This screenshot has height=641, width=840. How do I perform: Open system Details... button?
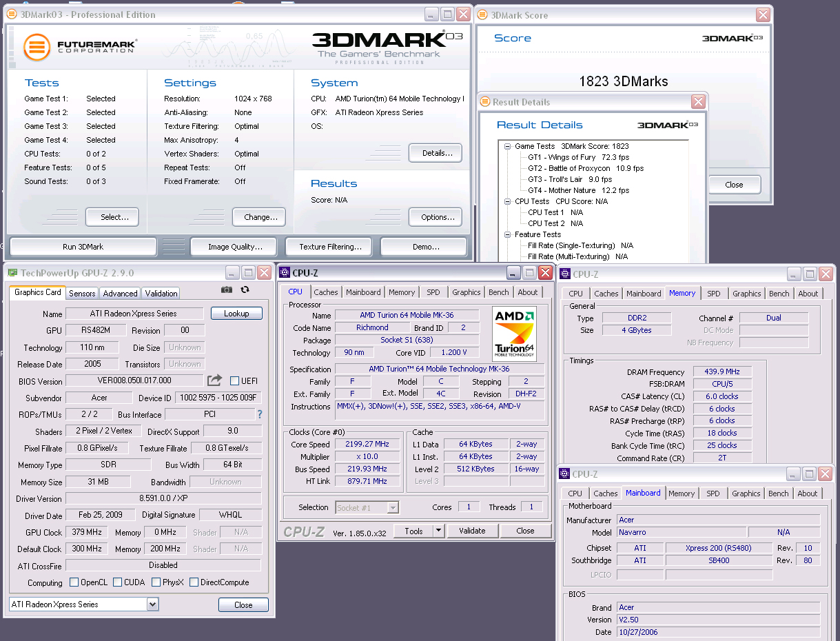(436, 153)
